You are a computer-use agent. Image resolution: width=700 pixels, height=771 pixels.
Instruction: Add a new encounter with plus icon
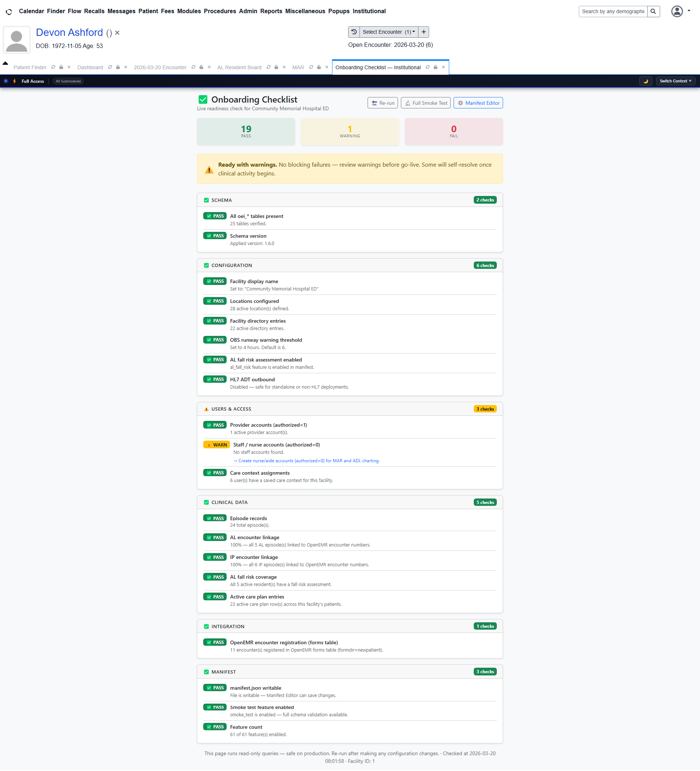tap(424, 32)
